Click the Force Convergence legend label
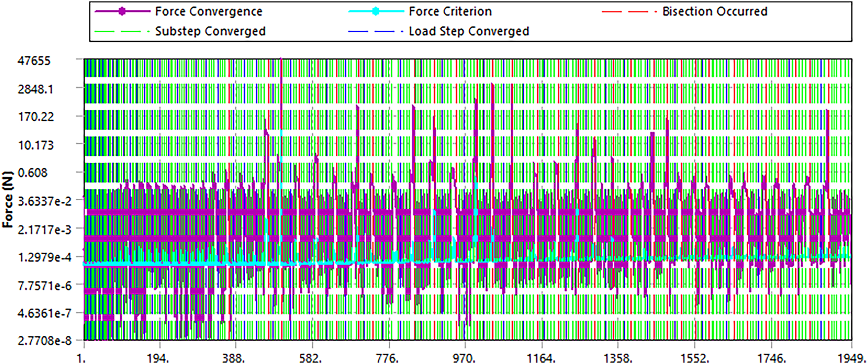The image size is (868, 364). point(208,11)
